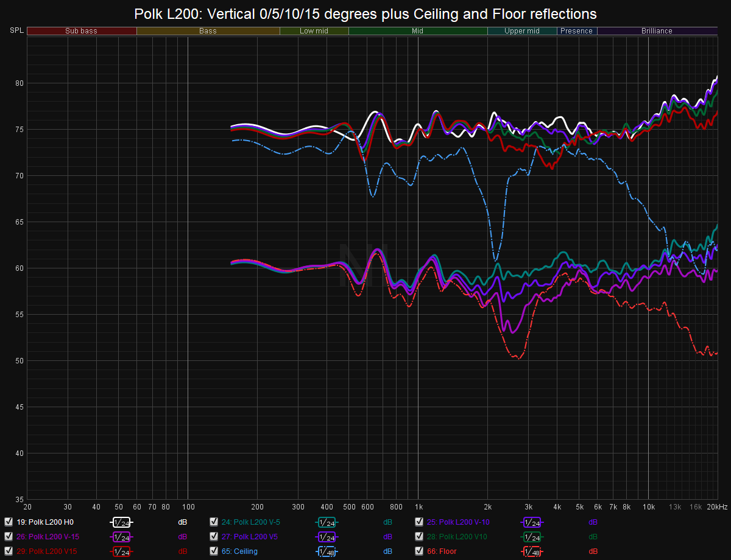Untick the checkbox for 24: Polk L200 V-5
The width and height of the screenshot is (731, 560).
point(214,522)
